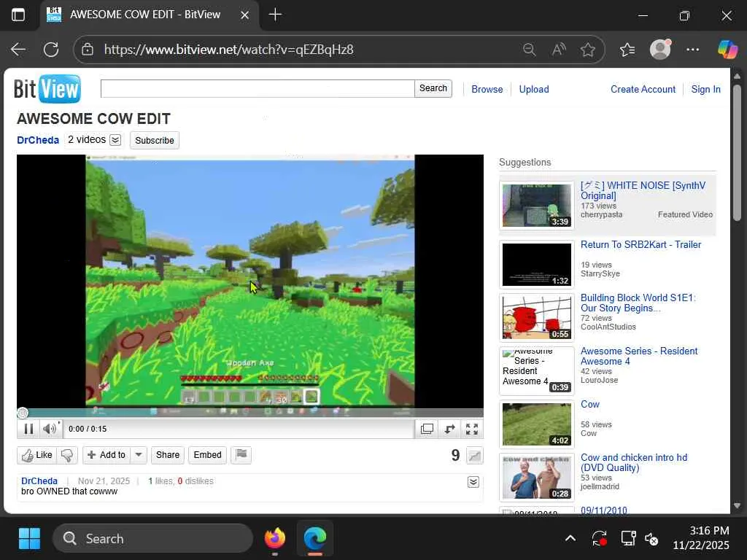Enter fullscreen with the expand icon
Viewport: 747px width, 560px height.
pyautogui.click(x=472, y=429)
